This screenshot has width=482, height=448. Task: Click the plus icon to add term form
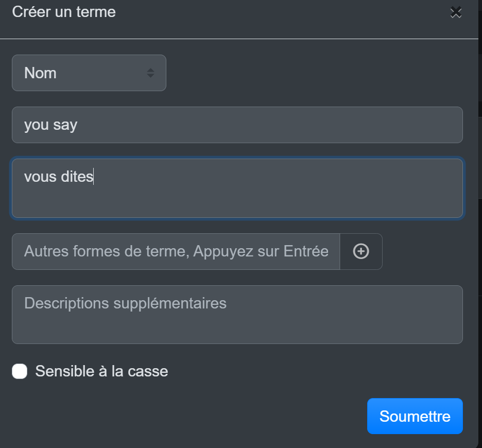pos(361,251)
